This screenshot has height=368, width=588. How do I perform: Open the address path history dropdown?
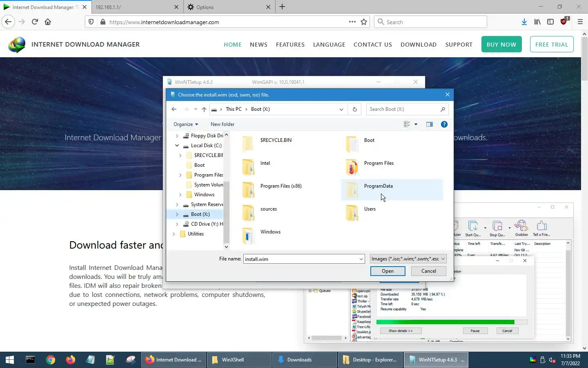pyautogui.click(x=341, y=109)
